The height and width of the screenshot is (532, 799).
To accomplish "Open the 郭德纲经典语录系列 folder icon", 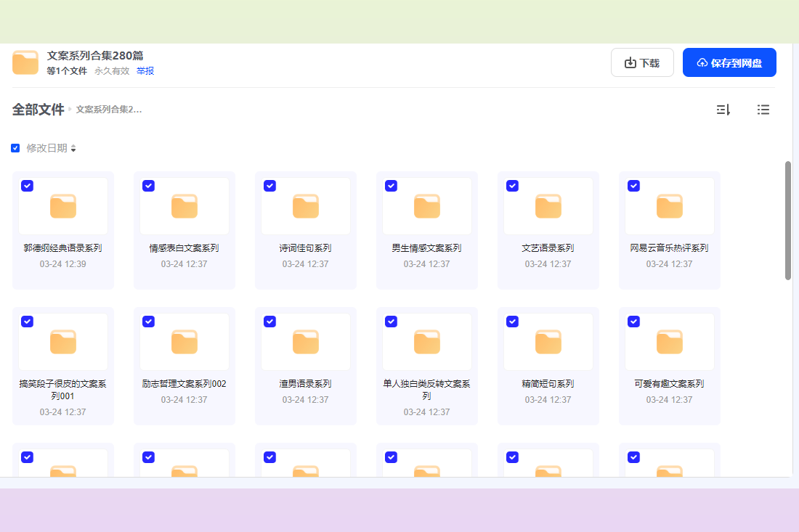I will (x=63, y=206).
